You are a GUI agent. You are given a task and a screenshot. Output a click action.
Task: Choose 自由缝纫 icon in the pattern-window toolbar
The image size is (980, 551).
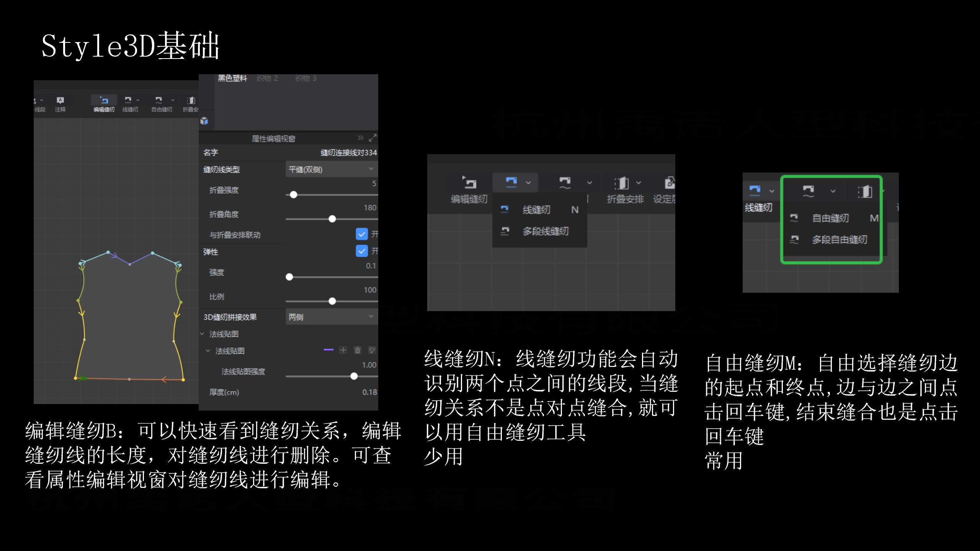coord(158,100)
